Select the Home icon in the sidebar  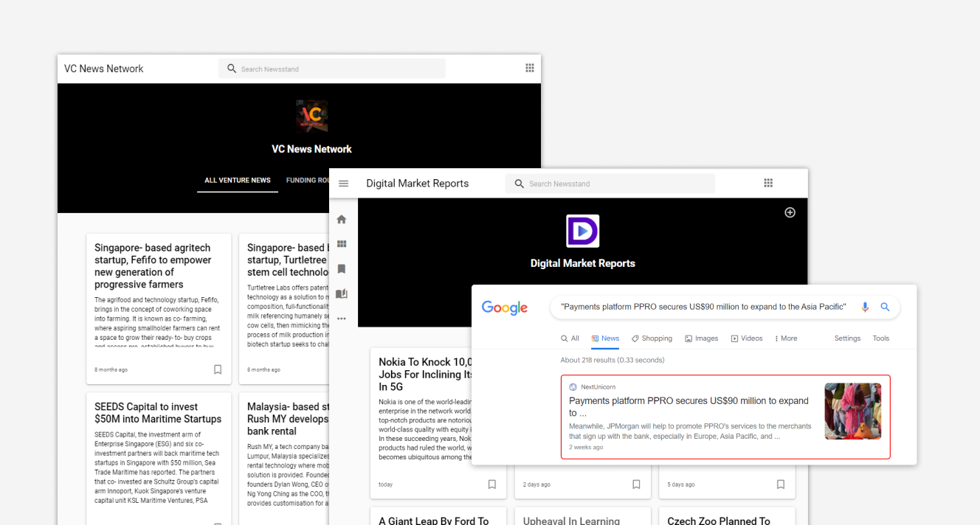(x=341, y=219)
